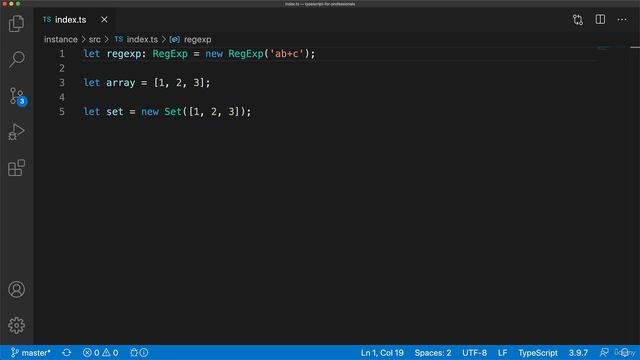This screenshot has width=640, height=360.
Task: Click TypeScript version 3.9.7
Action: [x=578, y=353]
